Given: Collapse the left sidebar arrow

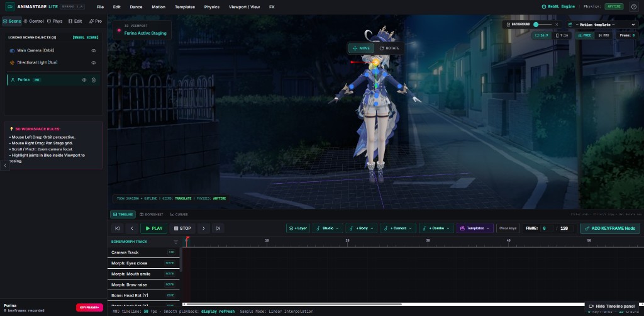Looking at the screenshot, I should pos(4,165).
